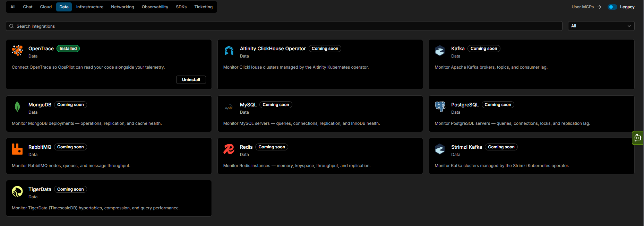Viewport: 644px width, 226px height.
Task: Click the PostgreSQL elephant icon
Action: click(x=440, y=107)
